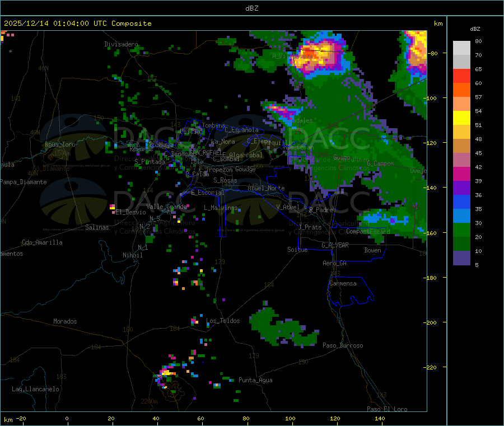
Task: Click the J_Prats map label
Action: pyautogui.click(x=310, y=227)
